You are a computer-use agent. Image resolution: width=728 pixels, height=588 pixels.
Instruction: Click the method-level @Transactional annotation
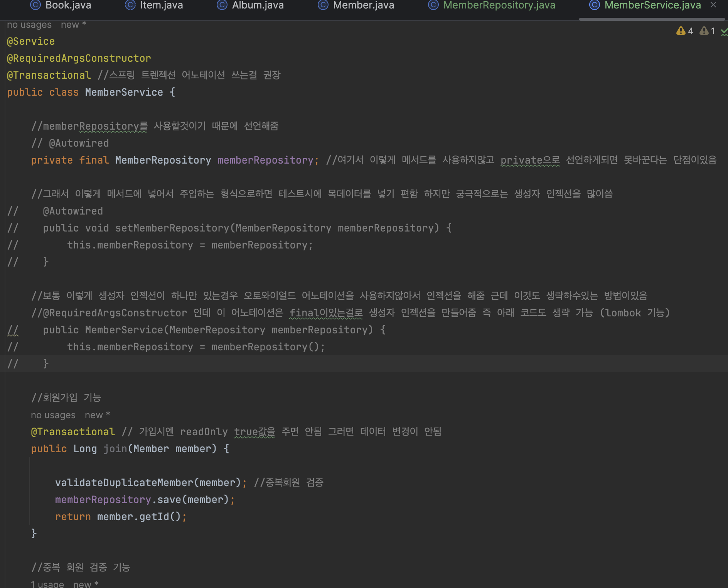tap(73, 432)
